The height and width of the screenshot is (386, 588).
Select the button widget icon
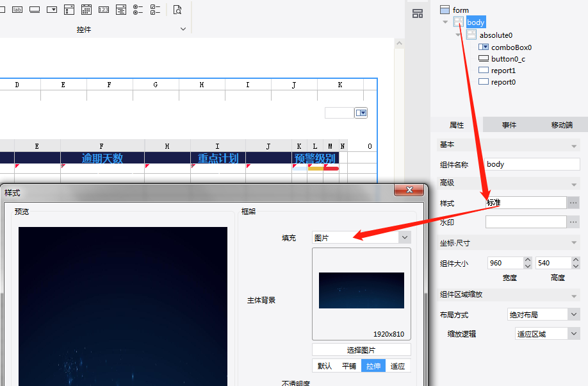(x=35, y=10)
